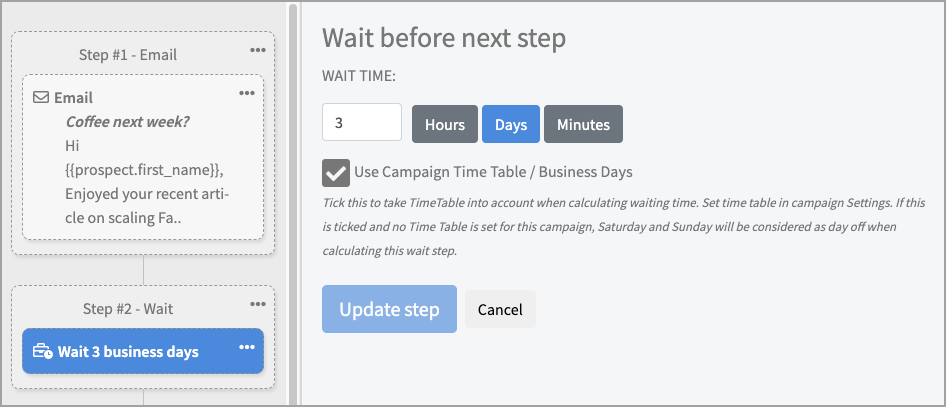
Task: Click the envelope icon in Email block
Action: (x=41, y=98)
